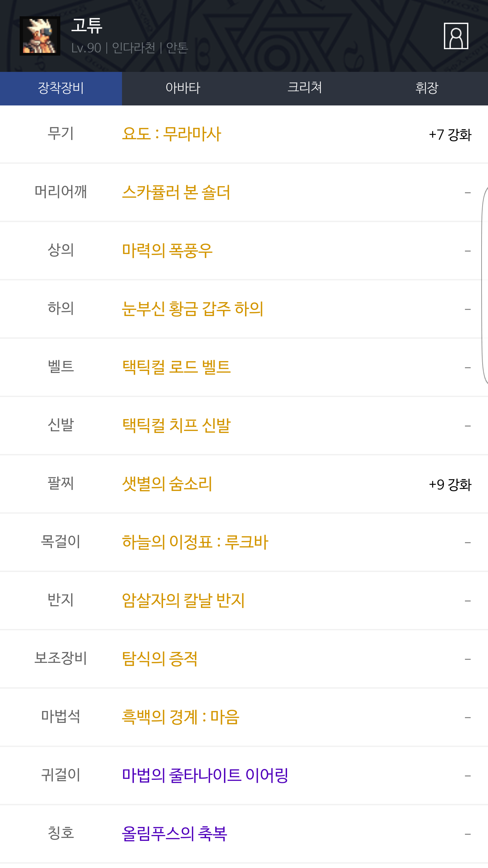The image size is (488, 868).
Task: Open the 크리쳐 tab
Action: pyautogui.click(x=305, y=88)
